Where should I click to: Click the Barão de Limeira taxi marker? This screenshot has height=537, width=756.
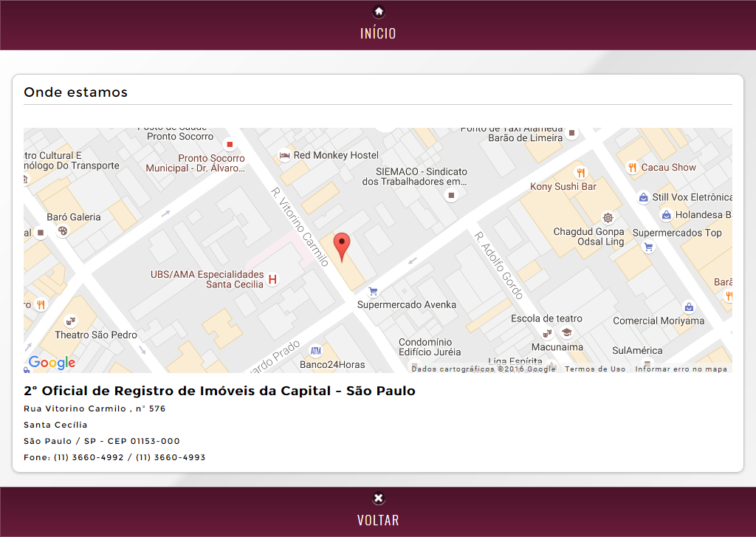572,133
